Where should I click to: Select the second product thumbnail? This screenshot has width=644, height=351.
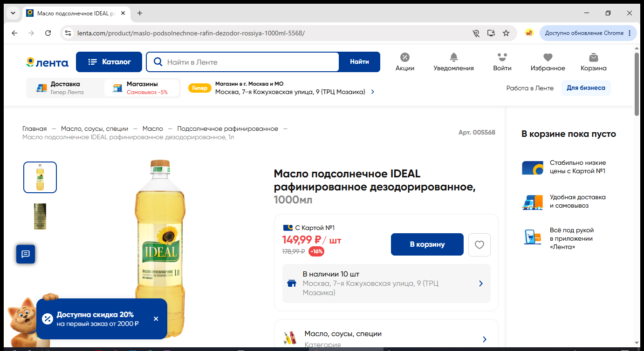(x=40, y=216)
